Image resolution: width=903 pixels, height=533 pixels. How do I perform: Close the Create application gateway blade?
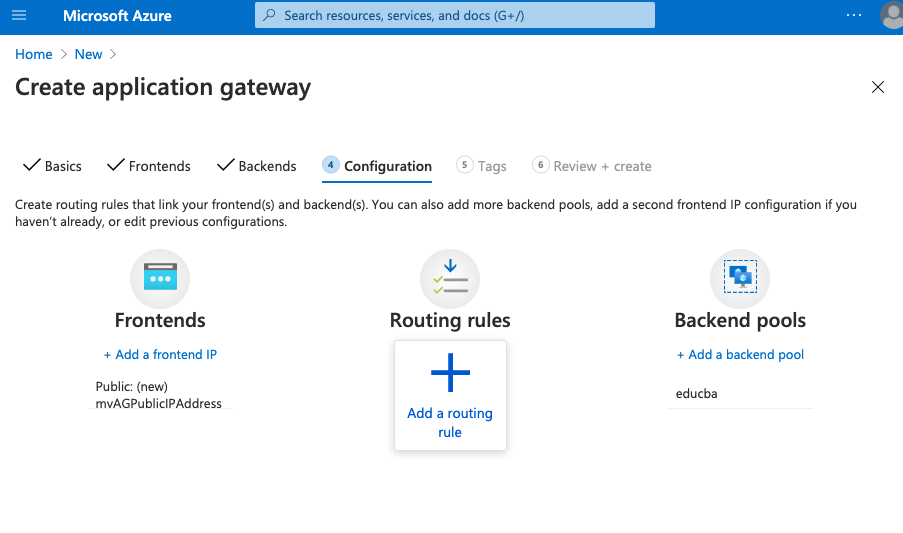click(878, 87)
